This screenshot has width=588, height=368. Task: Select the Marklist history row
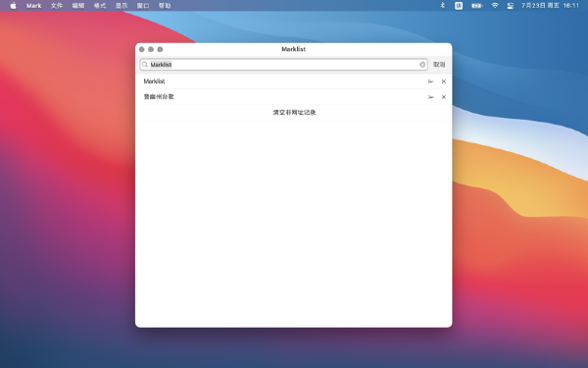pyautogui.click(x=294, y=81)
